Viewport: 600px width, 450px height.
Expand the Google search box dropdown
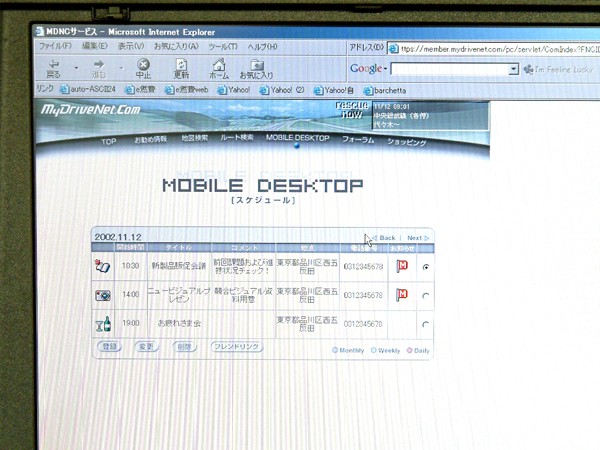click(x=514, y=69)
